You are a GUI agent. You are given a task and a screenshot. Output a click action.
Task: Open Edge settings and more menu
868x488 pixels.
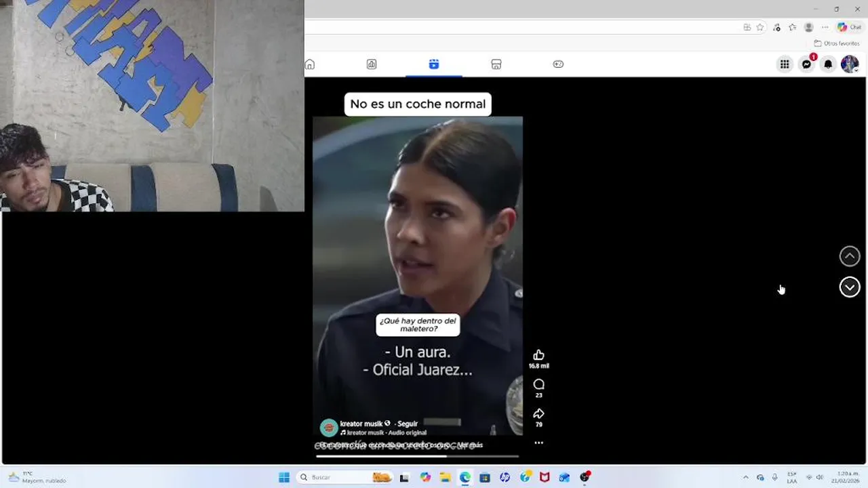pyautogui.click(x=825, y=27)
